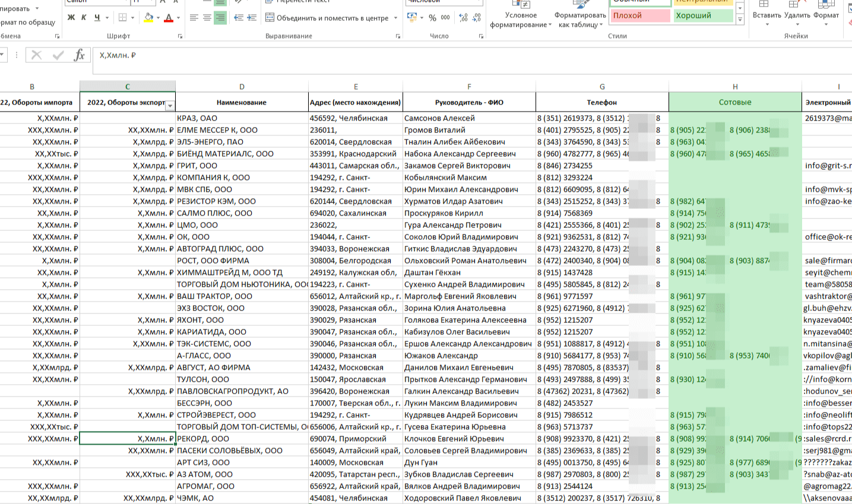Apply thousands separator (000) format
The width and height of the screenshot is (852, 504).
click(x=445, y=18)
